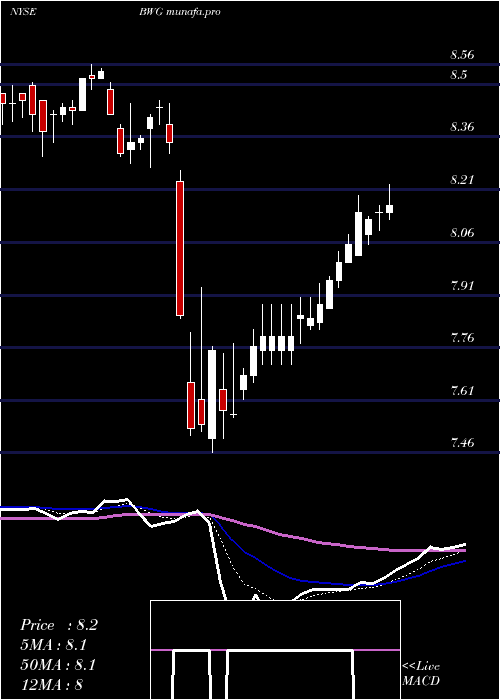500x700 pixels.
Task: Click the BWG munafa.pro ticker title
Action: coord(180,12)
